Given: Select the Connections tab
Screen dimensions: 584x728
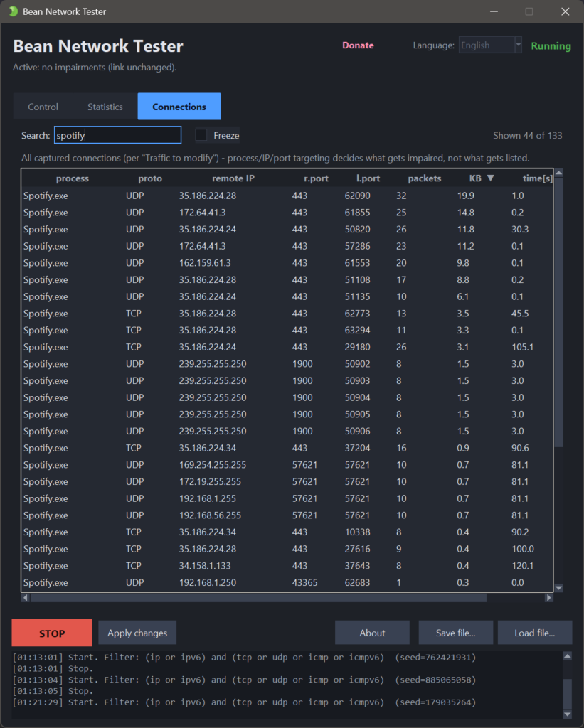Looking at the screenshot, I should click(x=179, y=107).
